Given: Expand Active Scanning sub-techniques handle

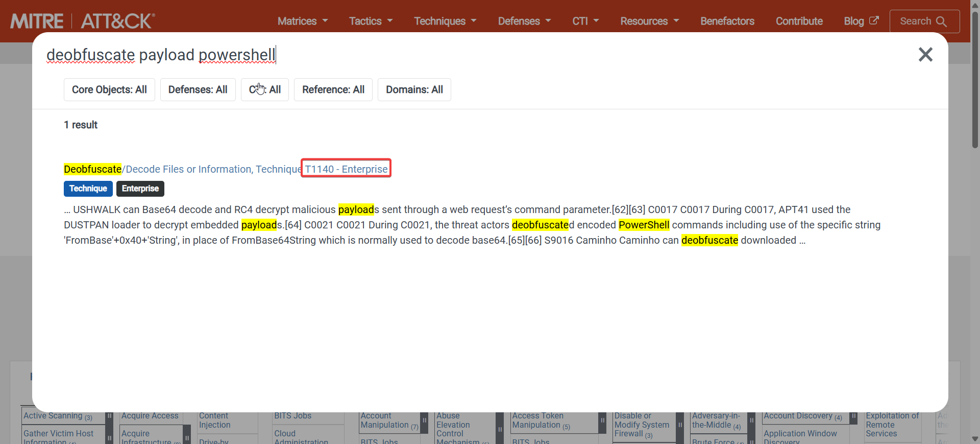Looking at the screenshot, I should point(109,417).
